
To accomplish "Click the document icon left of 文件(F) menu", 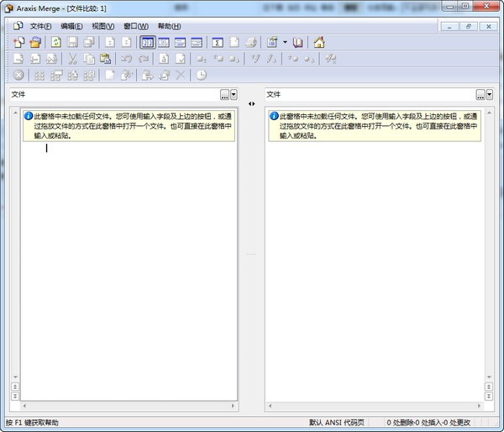I will (18, 26).
